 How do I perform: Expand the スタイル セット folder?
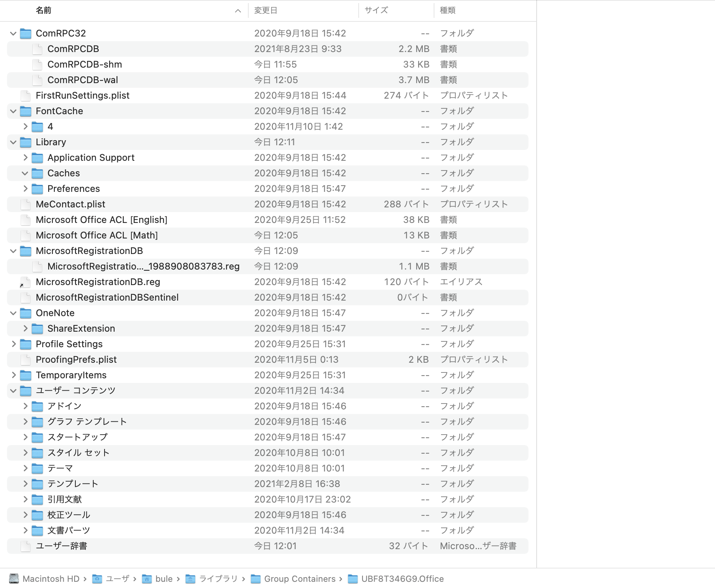[25, 453]
